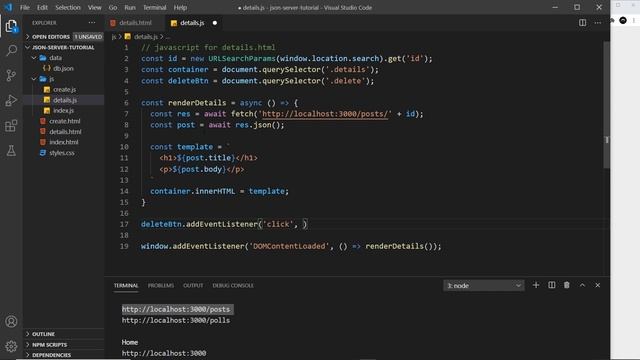Click unsaved dot on details.js tab

(215, 23)
